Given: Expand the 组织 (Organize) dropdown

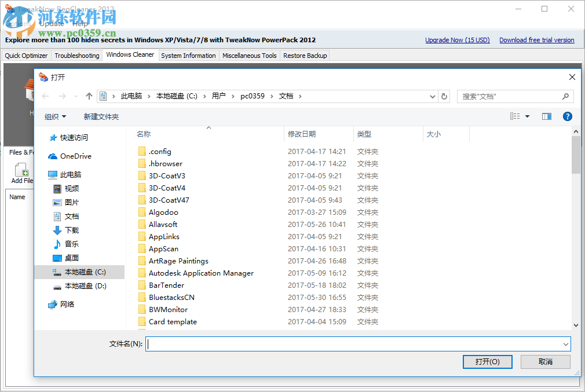Looking at the screenshot, I should (x=55, y=116).
